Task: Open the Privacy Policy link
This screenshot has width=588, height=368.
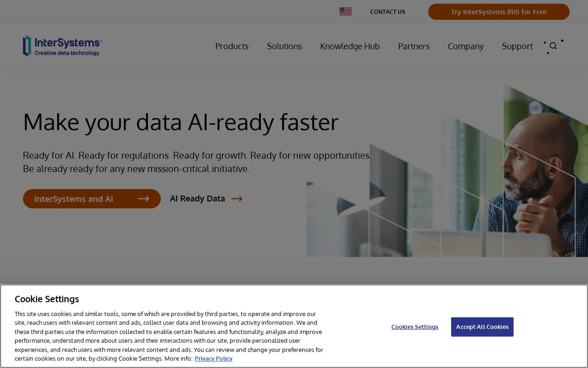Action: pos(214,359)
